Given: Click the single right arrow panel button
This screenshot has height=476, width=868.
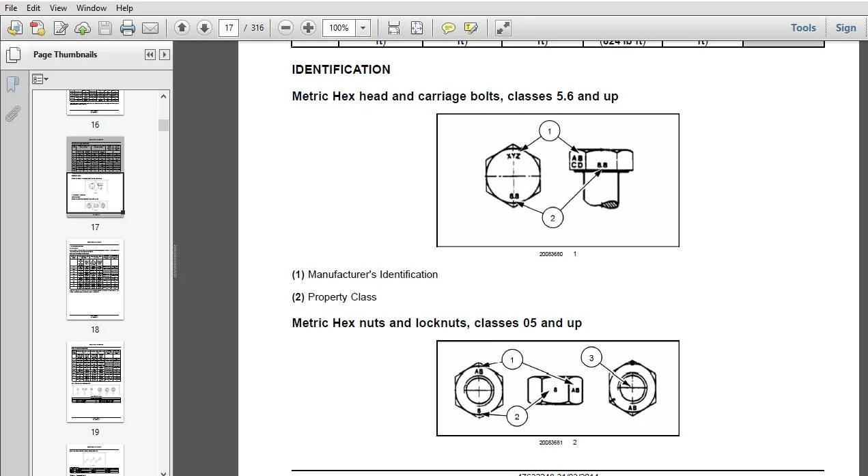Looking at the screenshot, I should pos(165,55).
